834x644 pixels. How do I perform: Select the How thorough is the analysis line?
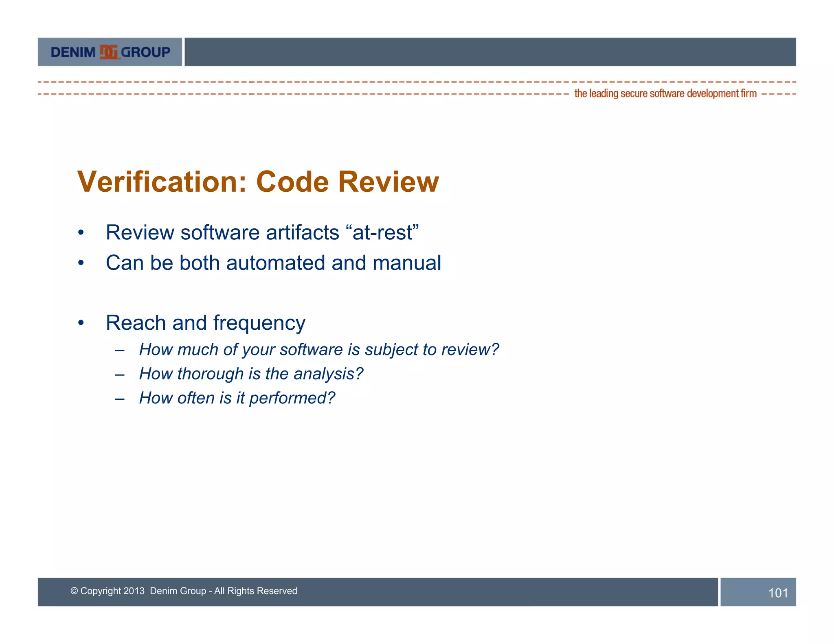[251, 374]
